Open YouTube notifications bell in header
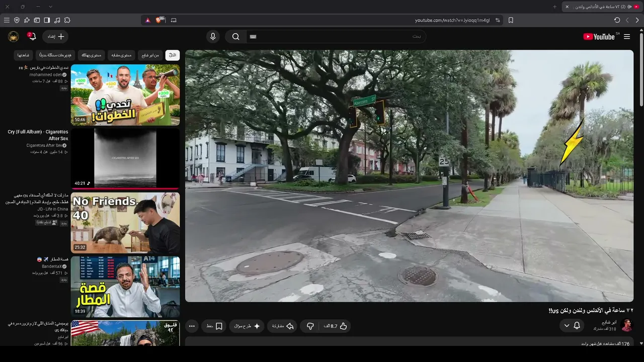Viewport: 644px width, 362px height. [32, 37]
